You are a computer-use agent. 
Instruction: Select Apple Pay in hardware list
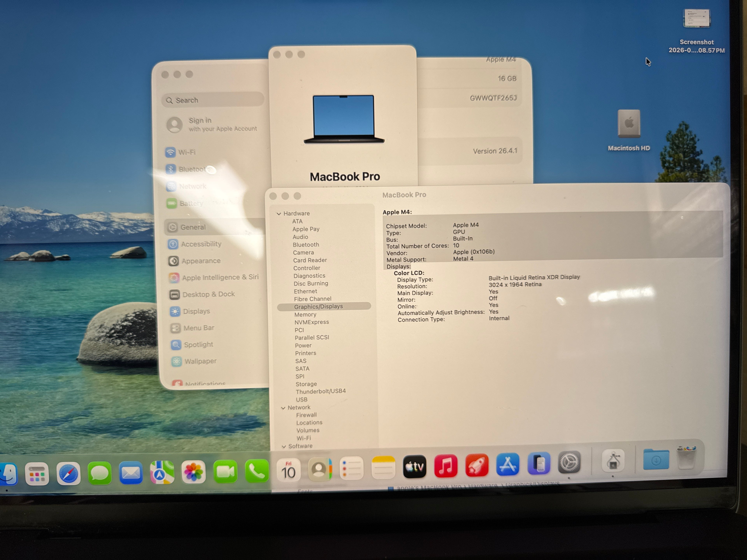pyautogui.click(x=306, y=229)
